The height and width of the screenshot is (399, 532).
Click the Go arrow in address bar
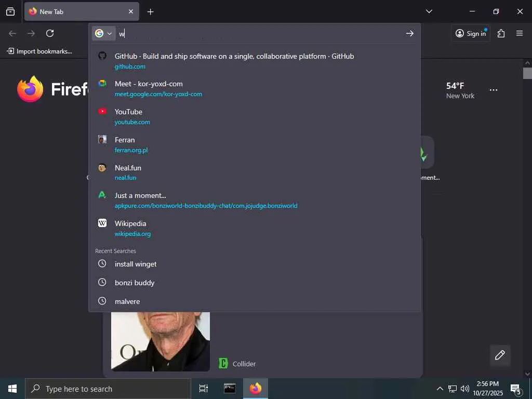(x=410, y=33)
